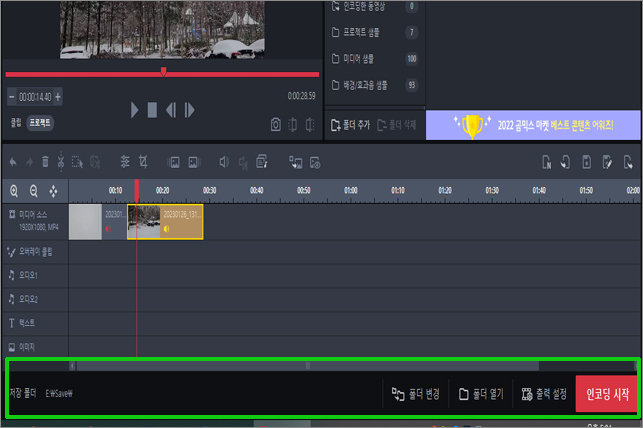
Task: Zoom out the timeline
Action: tap(34, 191)
